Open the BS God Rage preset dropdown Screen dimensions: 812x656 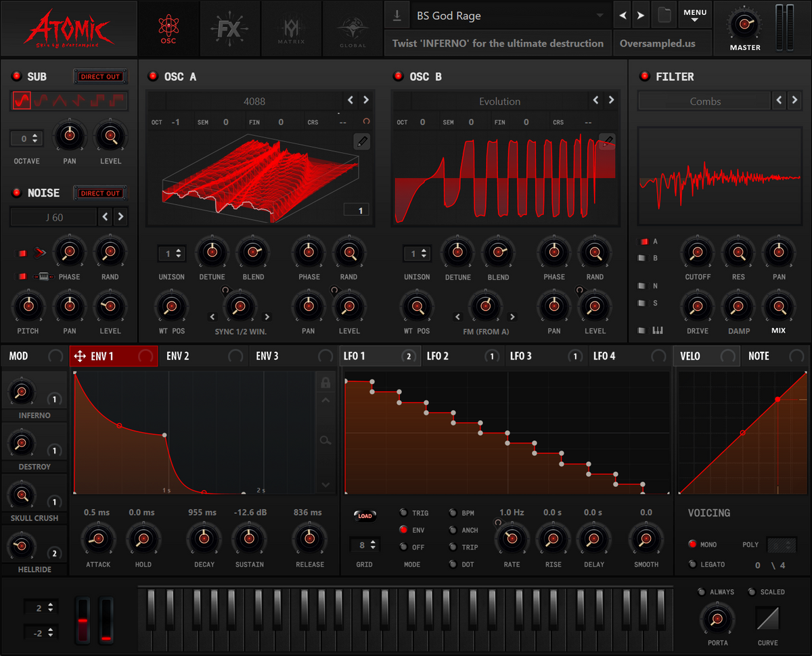(507, 14)
